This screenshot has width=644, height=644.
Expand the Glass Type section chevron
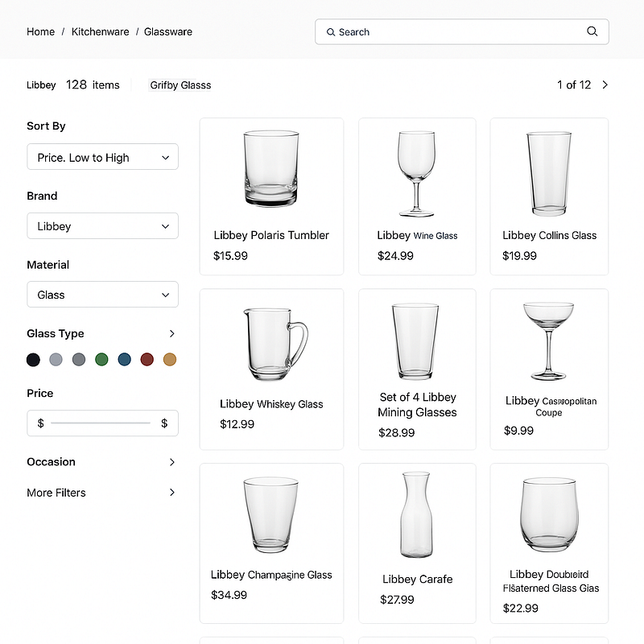172,333
